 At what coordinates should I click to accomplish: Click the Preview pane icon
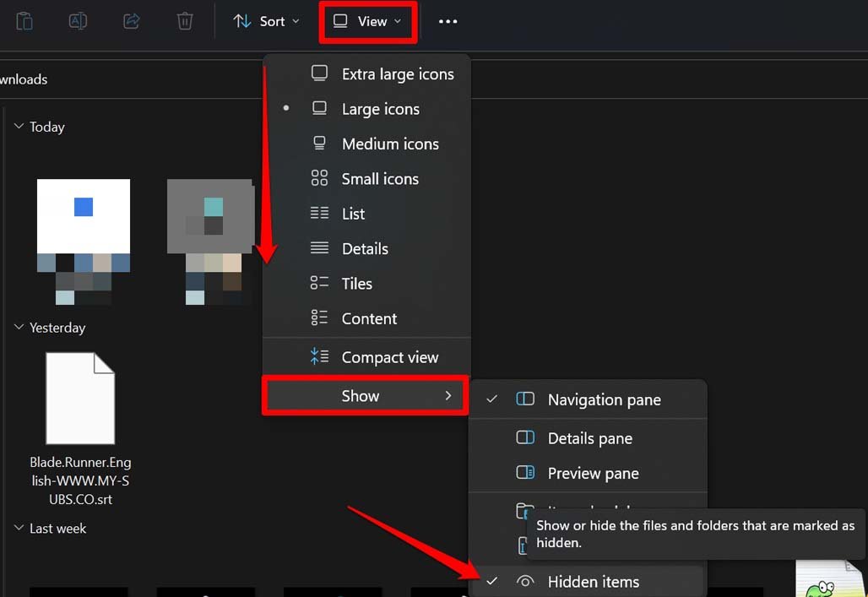coord(525,473)
